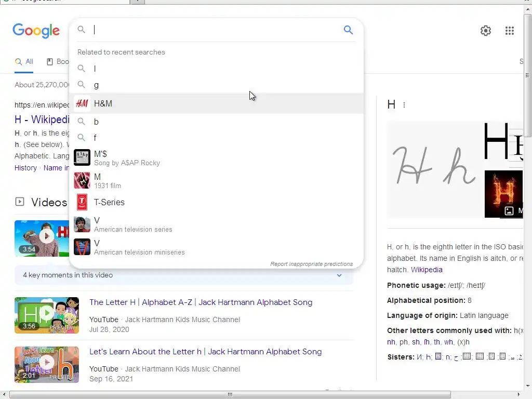The width and height of the screenshot is (532, 399).
Task: Select M'$ song by A$AP Rocky suggestion
Action: (x=216, y=158)
